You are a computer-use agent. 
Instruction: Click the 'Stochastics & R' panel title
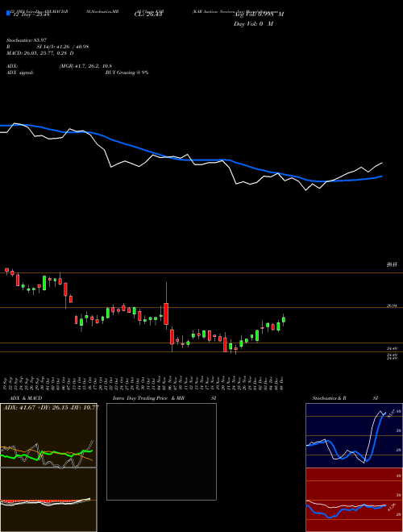point(330,398)
